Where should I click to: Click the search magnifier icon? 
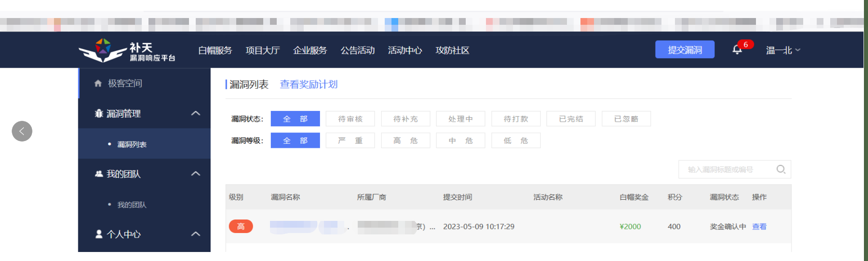coord(781,169)
